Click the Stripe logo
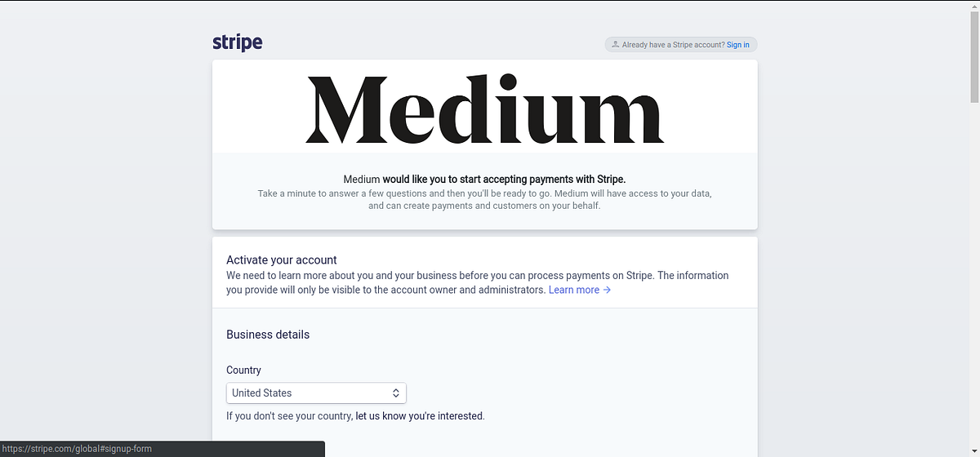 tap(237, 42)
